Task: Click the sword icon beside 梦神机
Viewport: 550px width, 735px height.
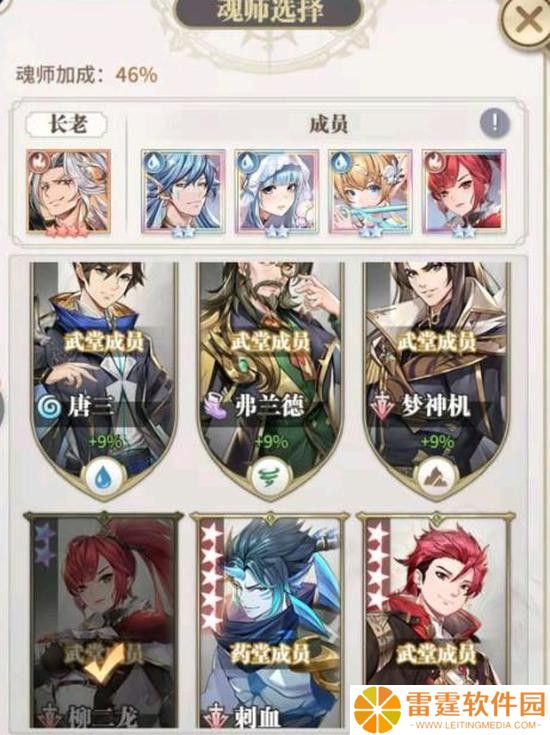Action: [x=383, y=406]
